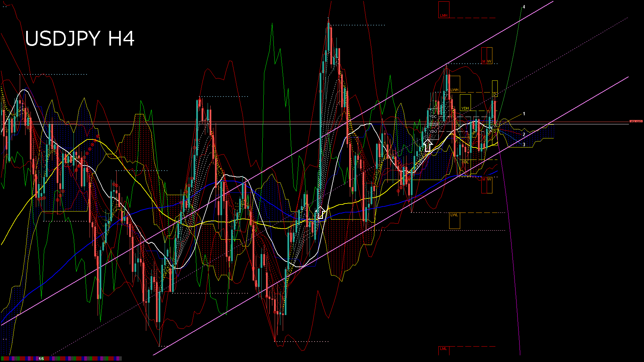Viewport: 644px width, 362px height.
Task: Select the yellow YDL level label
Action: [x=465, y=162]
